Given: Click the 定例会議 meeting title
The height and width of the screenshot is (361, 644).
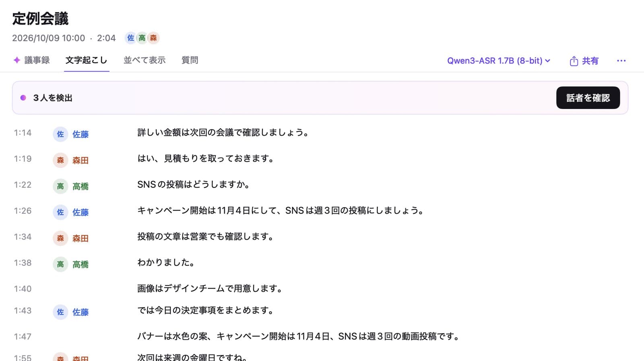Looking at the screenshot, I should pos(40,18).
